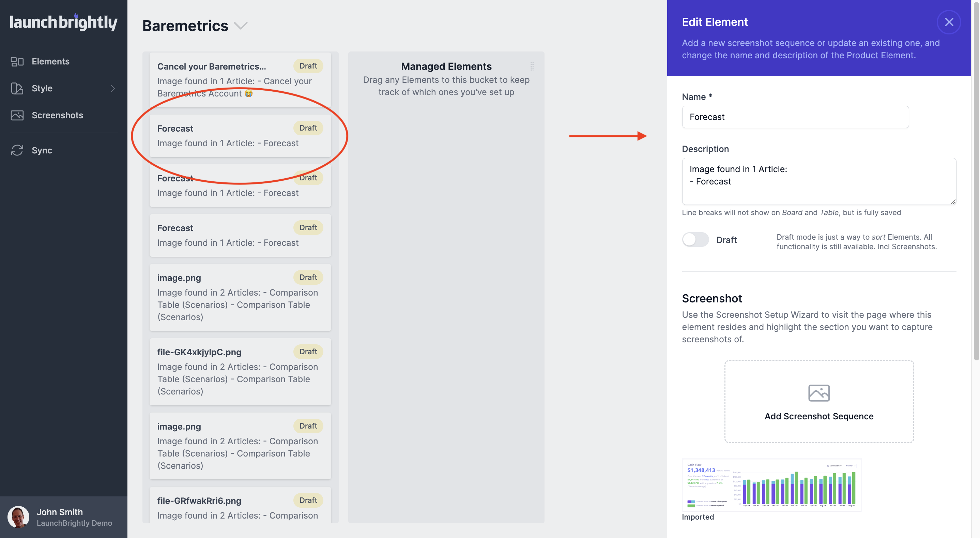
Task: Click the image placeholder icon in Add Screenshot Sequence
Action: pos(819,393)
